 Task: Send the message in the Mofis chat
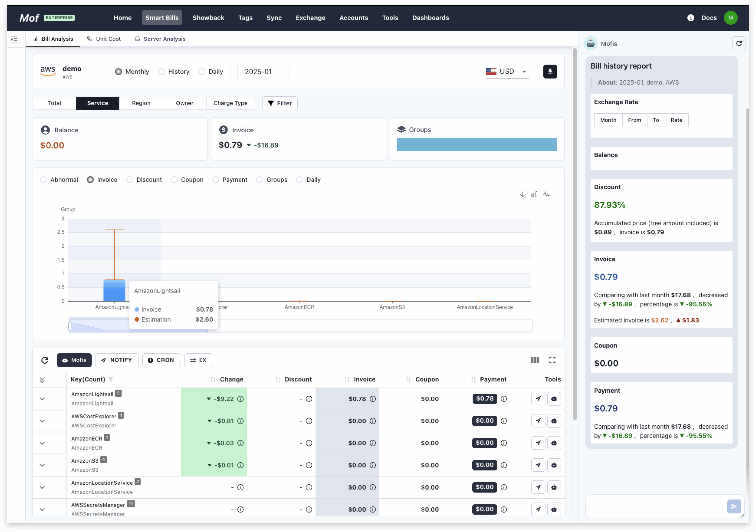pyautogui.click(x=734, y=506)
